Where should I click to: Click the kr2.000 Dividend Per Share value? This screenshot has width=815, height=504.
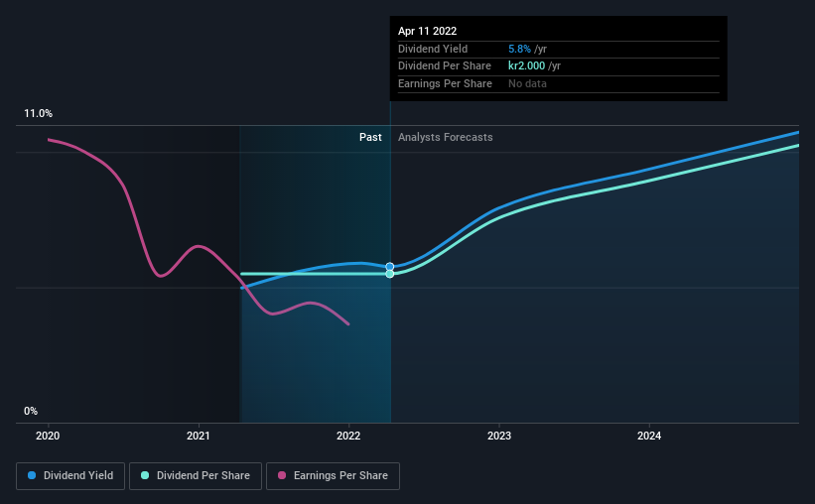526,66
